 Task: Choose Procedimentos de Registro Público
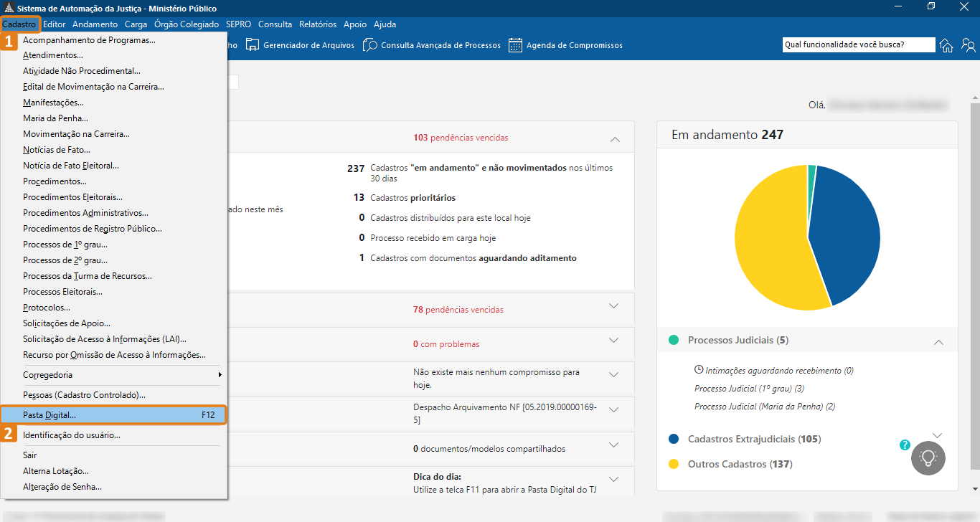pos(114,229)
